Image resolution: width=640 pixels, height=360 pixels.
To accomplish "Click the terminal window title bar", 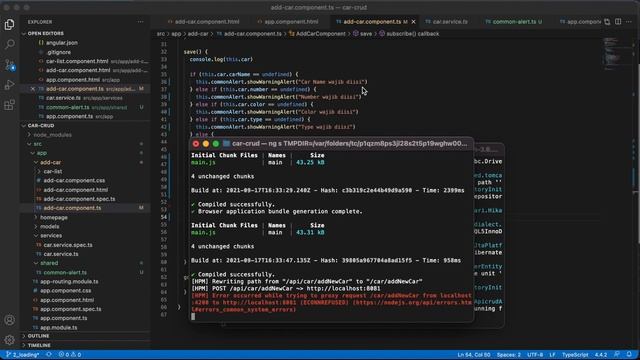I will coord(331,144).
